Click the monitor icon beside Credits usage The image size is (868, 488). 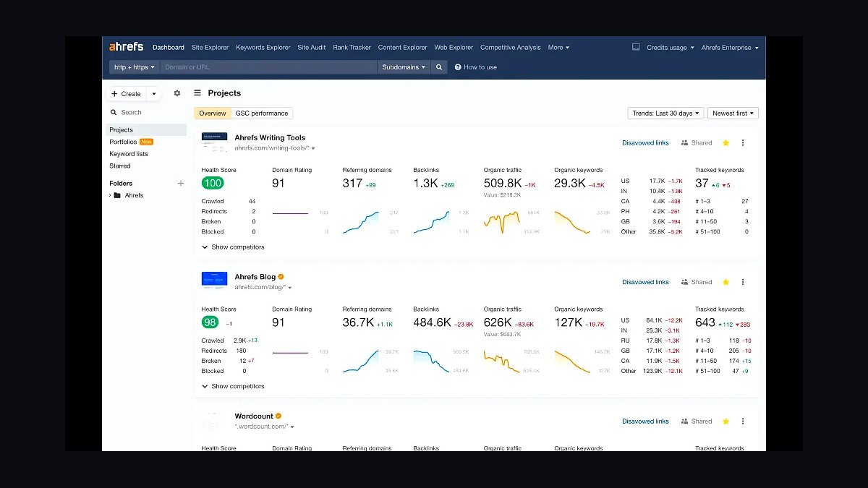click(636, 47)
